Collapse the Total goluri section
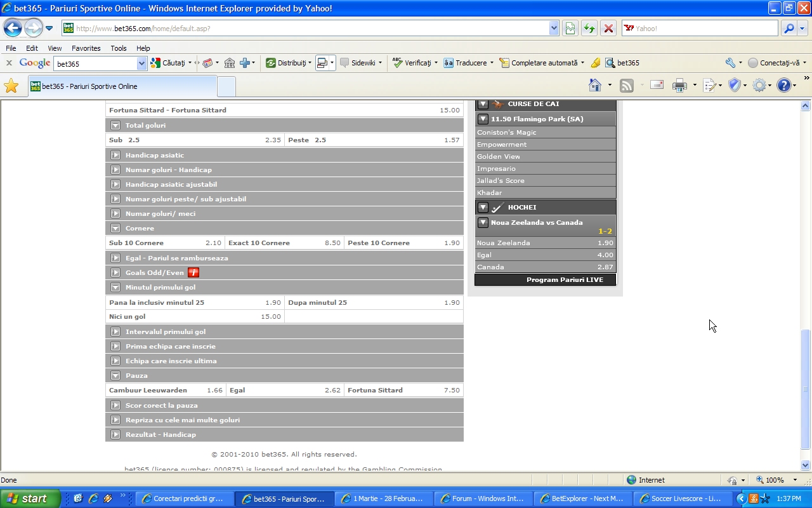The height and width of the screenshot is (508, 812). click(x=115, y=125)
